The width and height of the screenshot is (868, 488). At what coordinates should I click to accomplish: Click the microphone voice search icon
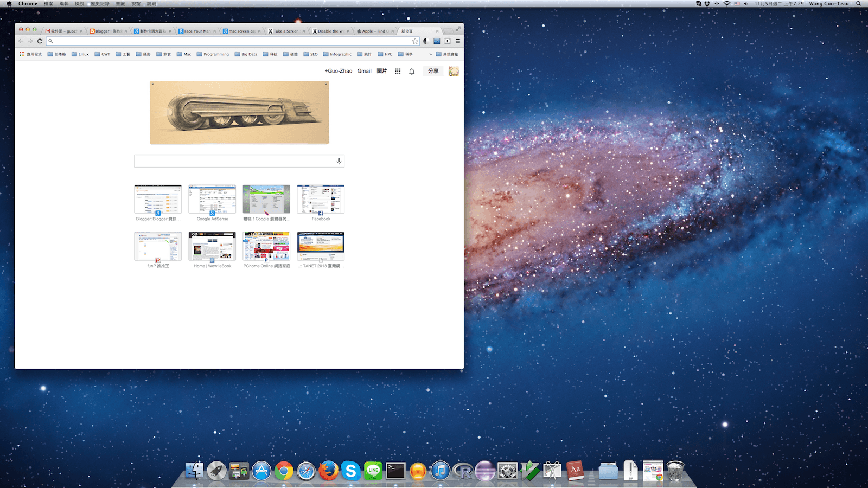(339, 161)
